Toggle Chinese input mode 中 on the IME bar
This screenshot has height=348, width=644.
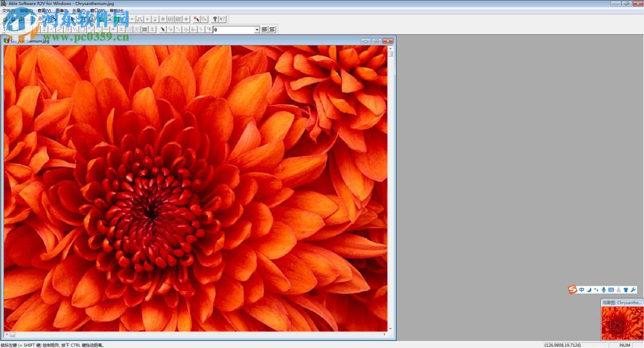point(582,289)
